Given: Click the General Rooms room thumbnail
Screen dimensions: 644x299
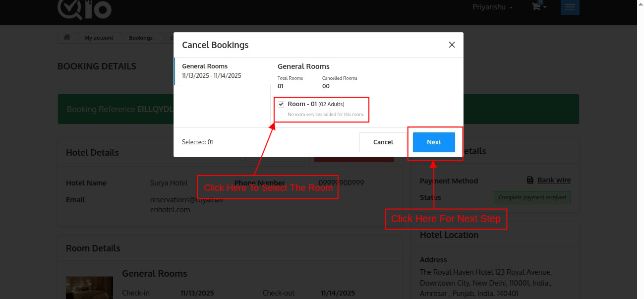Looking at the screenshot, I should coord(89,288).
